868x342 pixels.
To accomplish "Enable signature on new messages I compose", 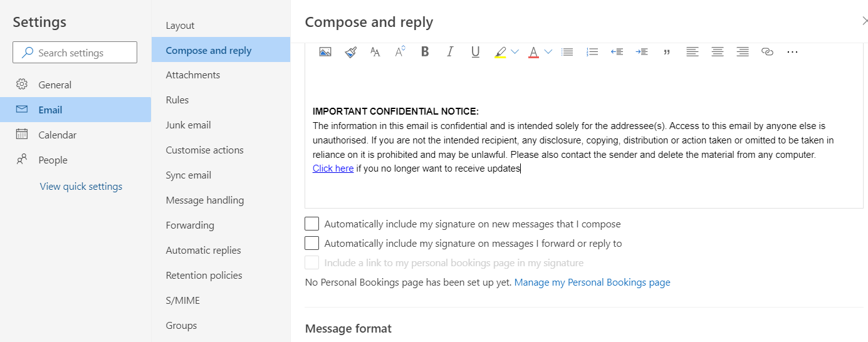I will [311, 224].
